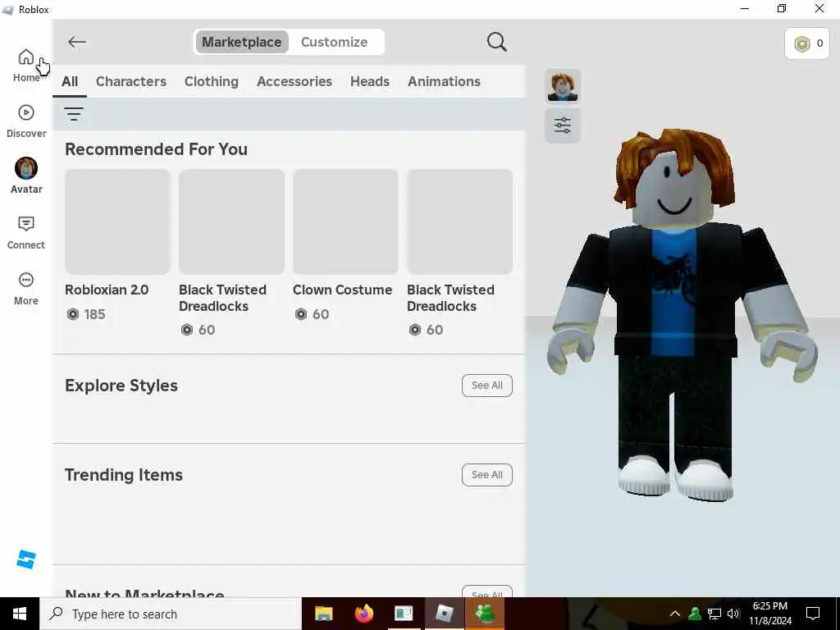
Task: Click the taskbar clock and date
Action: 769,614
